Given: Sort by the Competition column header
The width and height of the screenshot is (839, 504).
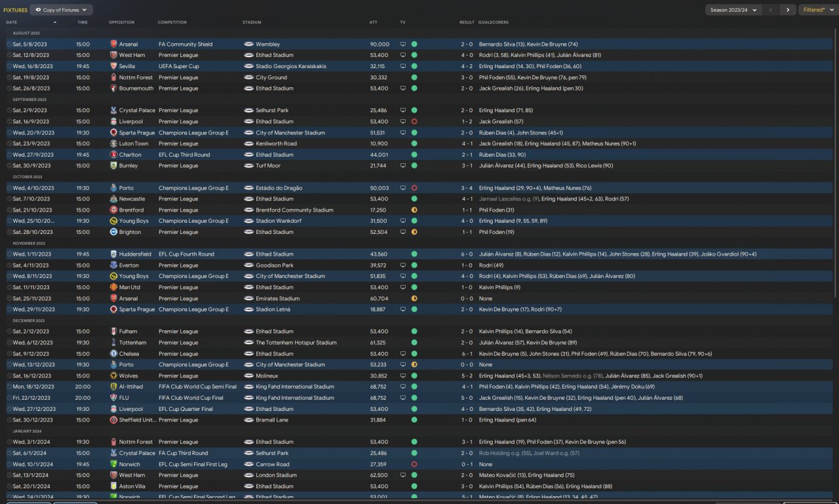Looking at the screenshot, I should point(172,22).
